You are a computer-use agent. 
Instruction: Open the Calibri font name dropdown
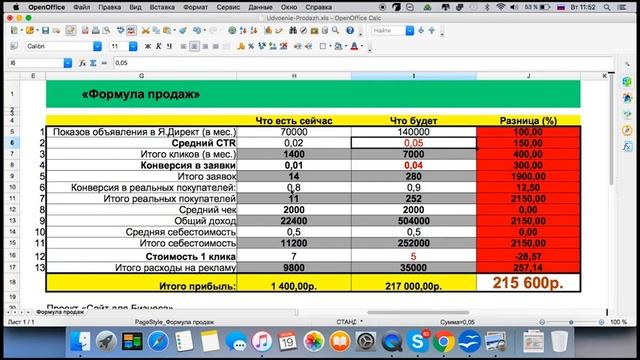[97, 46]
